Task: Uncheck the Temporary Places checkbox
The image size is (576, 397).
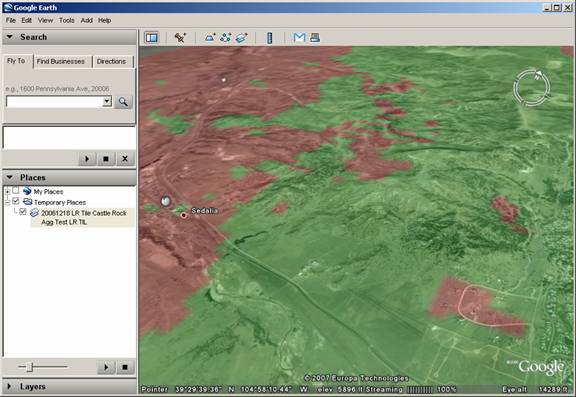Action: 15,201
